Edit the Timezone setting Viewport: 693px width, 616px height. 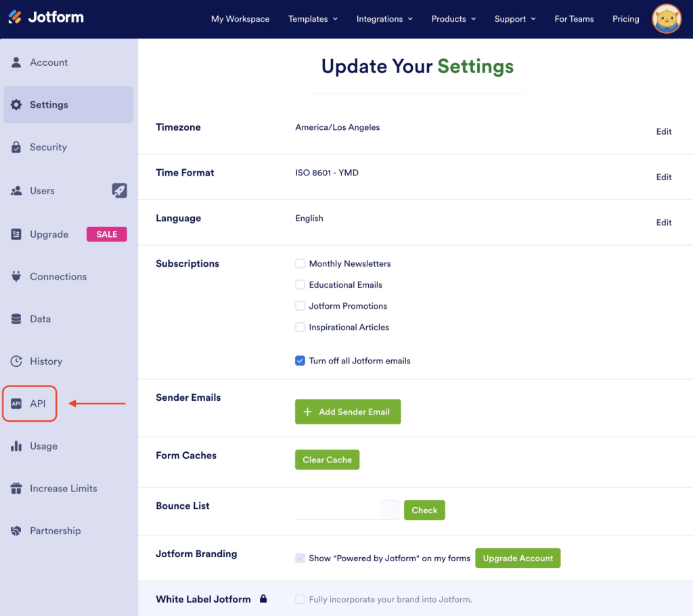(663, 131)
